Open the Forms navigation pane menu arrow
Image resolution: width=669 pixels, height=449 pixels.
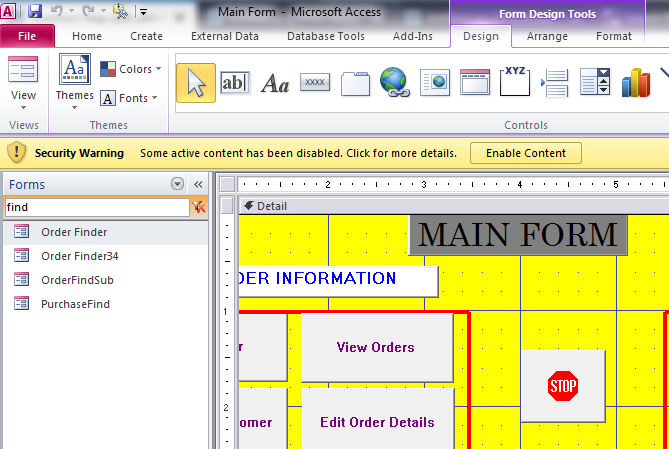(x=177, y=184)
